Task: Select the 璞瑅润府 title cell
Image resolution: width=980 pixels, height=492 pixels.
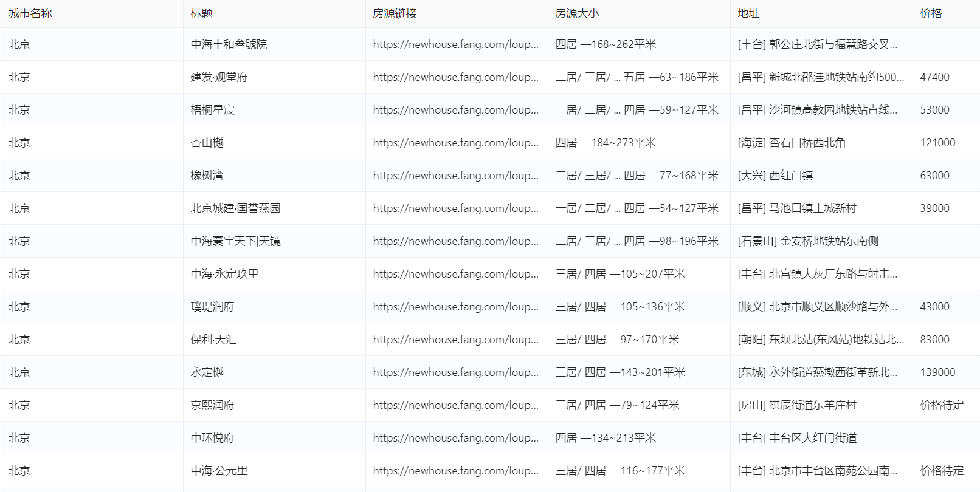Action: point(213,307)
